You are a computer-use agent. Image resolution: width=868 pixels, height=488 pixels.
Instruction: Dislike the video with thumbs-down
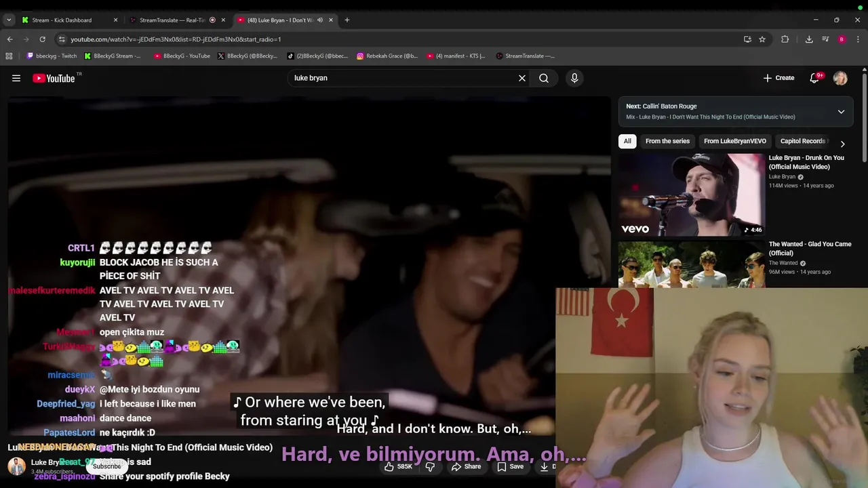(430, 466)
